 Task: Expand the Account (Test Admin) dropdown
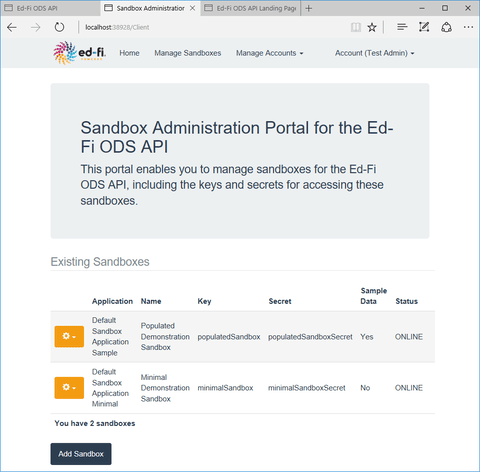[x=375, y=53]
